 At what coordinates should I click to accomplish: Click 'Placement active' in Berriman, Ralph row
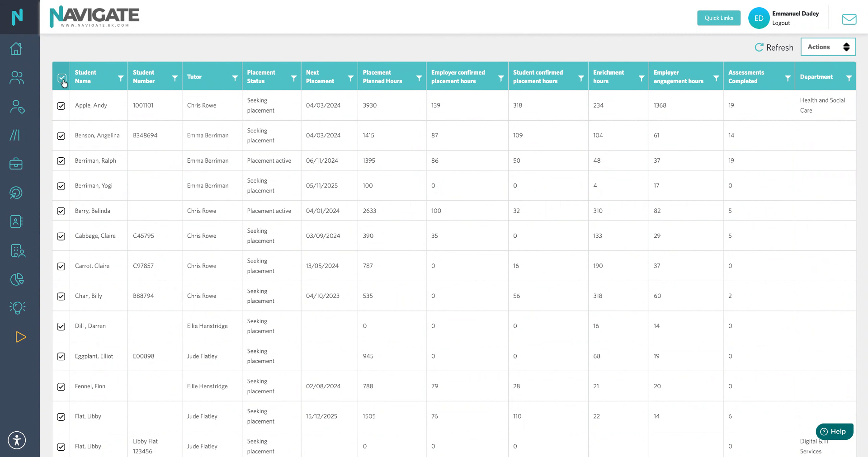coord(269,160)
